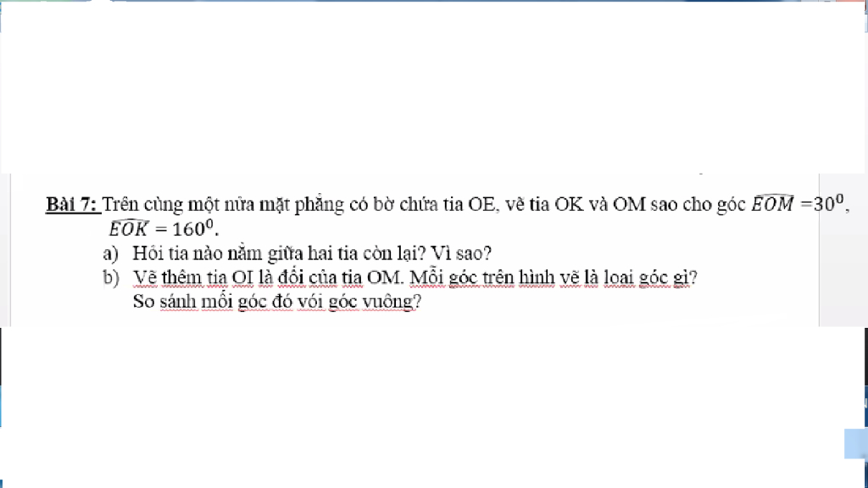
Task: Click the phrase "vẽ tia OK và OM"
Action: coord(576,205)
